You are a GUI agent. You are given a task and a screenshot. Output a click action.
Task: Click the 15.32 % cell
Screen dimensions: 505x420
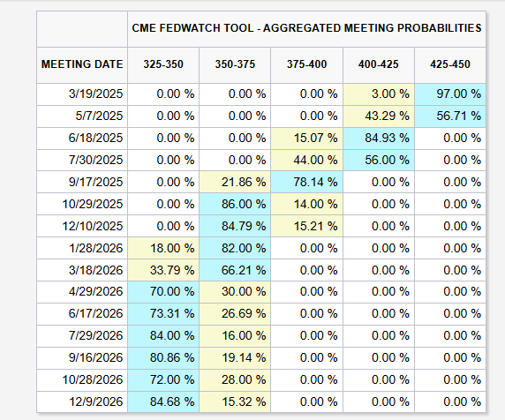(235, 401)
